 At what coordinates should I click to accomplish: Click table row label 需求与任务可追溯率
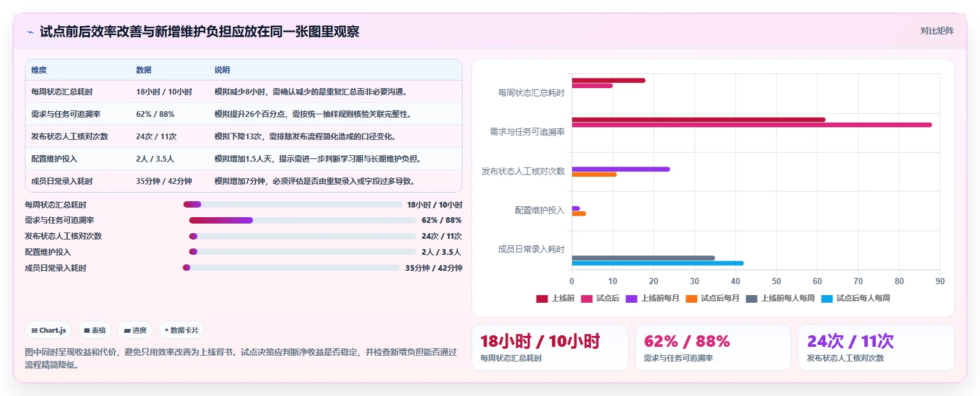tap(66, 114)
